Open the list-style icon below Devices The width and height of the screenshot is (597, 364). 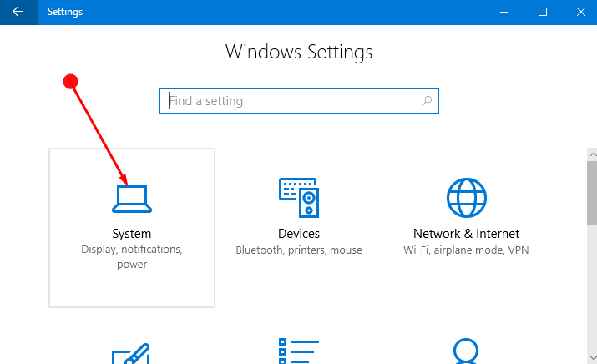point(299,351)
